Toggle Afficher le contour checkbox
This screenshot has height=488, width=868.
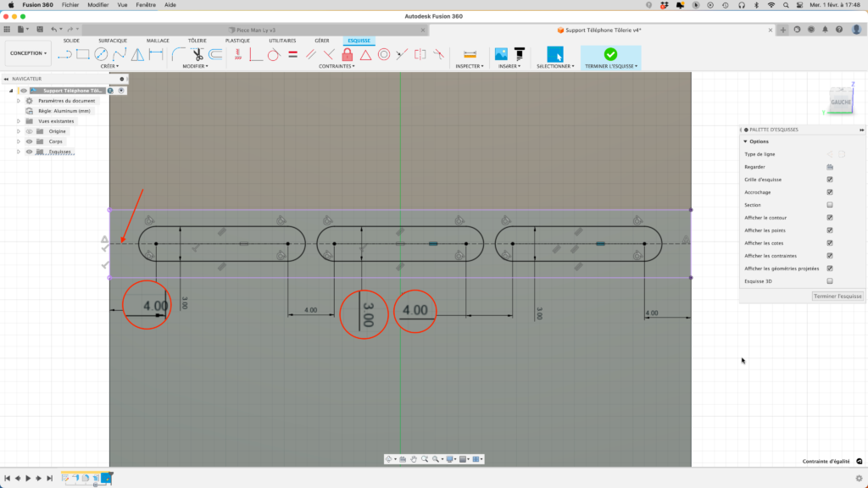(x=830, y=218)
